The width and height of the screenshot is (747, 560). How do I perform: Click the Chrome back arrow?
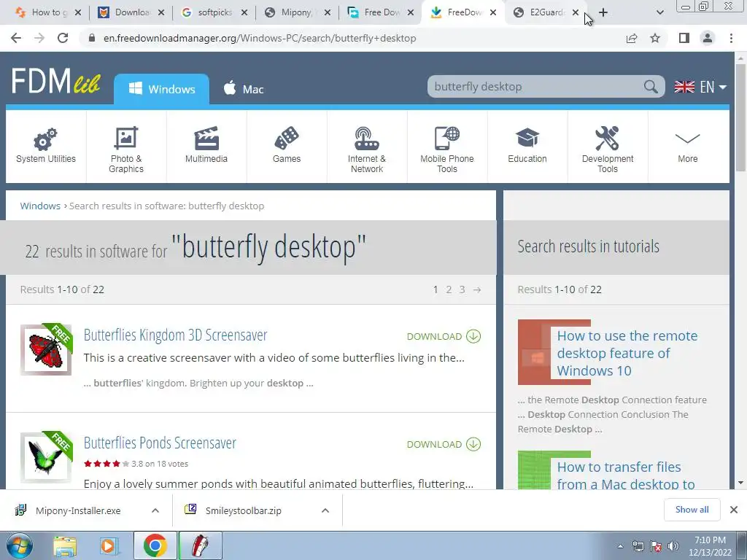(x=16, y=38)
